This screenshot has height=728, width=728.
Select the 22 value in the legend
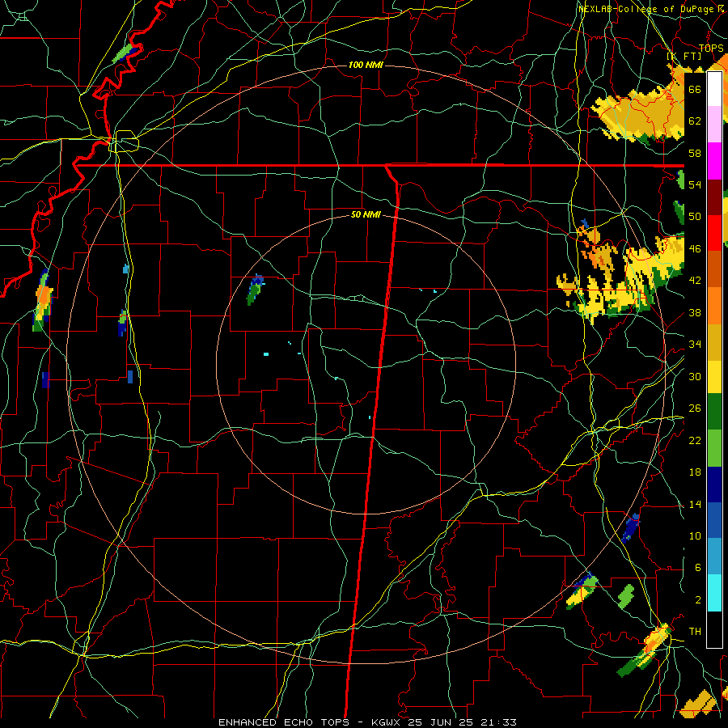coord(695,441)
